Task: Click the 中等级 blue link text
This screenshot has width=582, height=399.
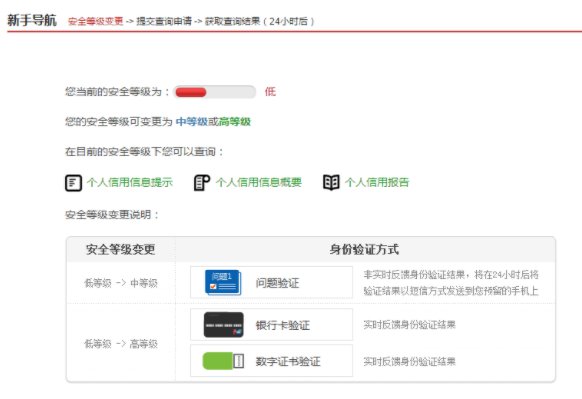Action: coord(192,122)
